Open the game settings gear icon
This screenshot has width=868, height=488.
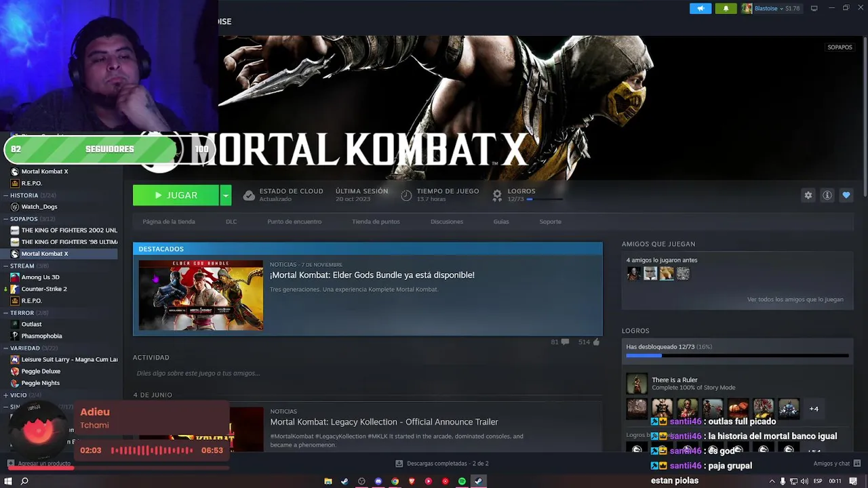tap(808, 195)
